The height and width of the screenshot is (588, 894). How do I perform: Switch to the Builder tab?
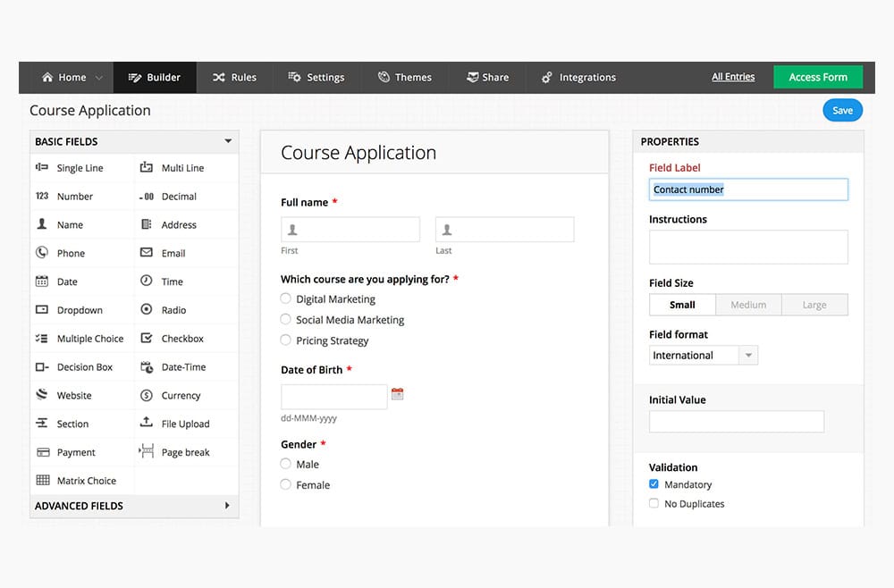coord(155,78)
